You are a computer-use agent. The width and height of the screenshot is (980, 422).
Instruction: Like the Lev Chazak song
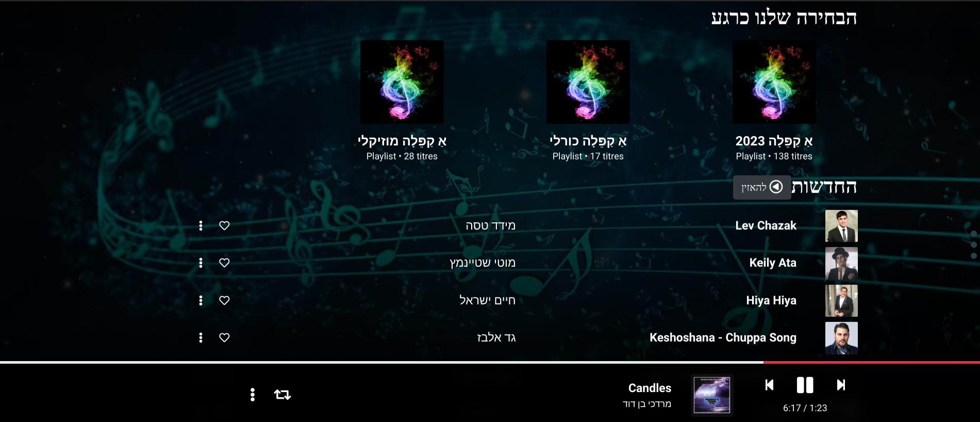click(x=224, y=225)
